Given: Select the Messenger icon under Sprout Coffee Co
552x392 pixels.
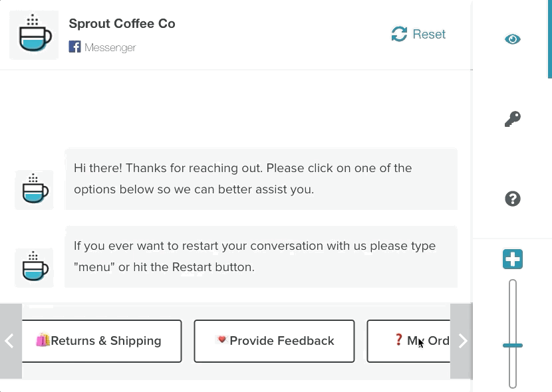Looking at the screenshot, I should tap(74, 47).
